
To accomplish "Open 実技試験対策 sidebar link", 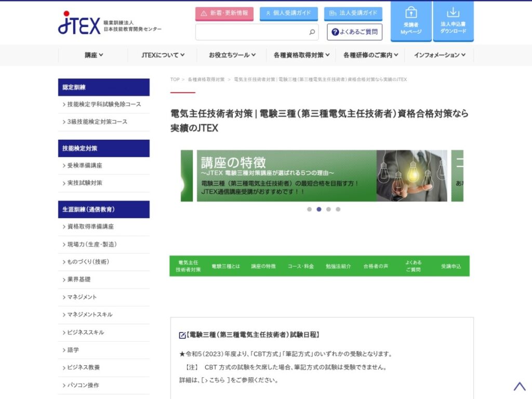I will tap(104, 183).
